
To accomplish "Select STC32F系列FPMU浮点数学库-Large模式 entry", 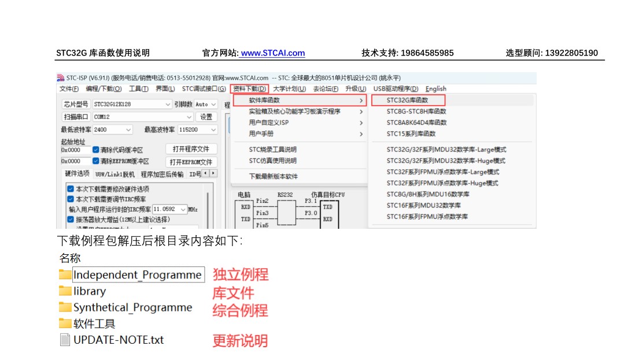I will pyautogui.click(x=443, y=172).
